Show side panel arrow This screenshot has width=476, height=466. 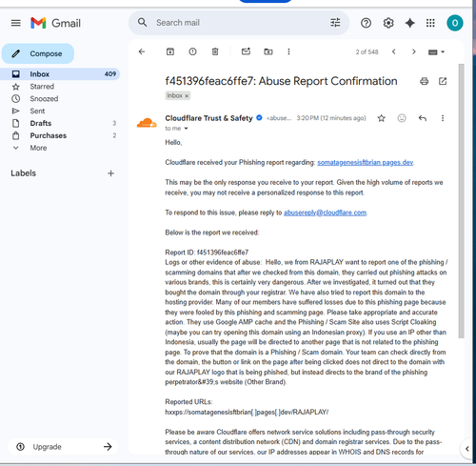466,449
